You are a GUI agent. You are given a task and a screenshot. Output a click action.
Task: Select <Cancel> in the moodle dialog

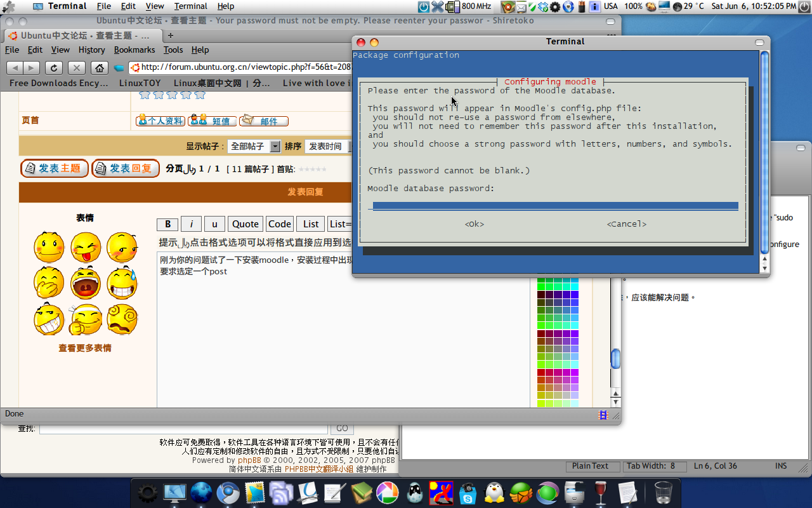pos(627,224)
